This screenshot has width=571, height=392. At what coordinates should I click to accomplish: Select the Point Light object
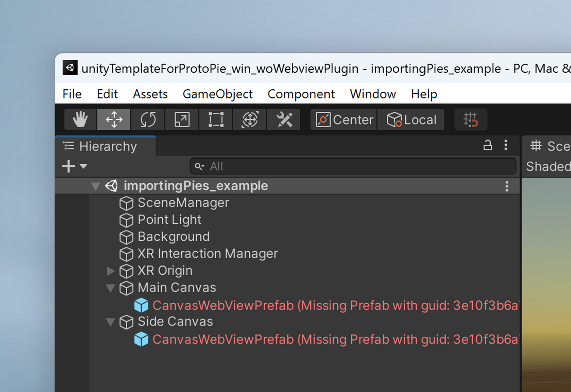pos(170,220)
